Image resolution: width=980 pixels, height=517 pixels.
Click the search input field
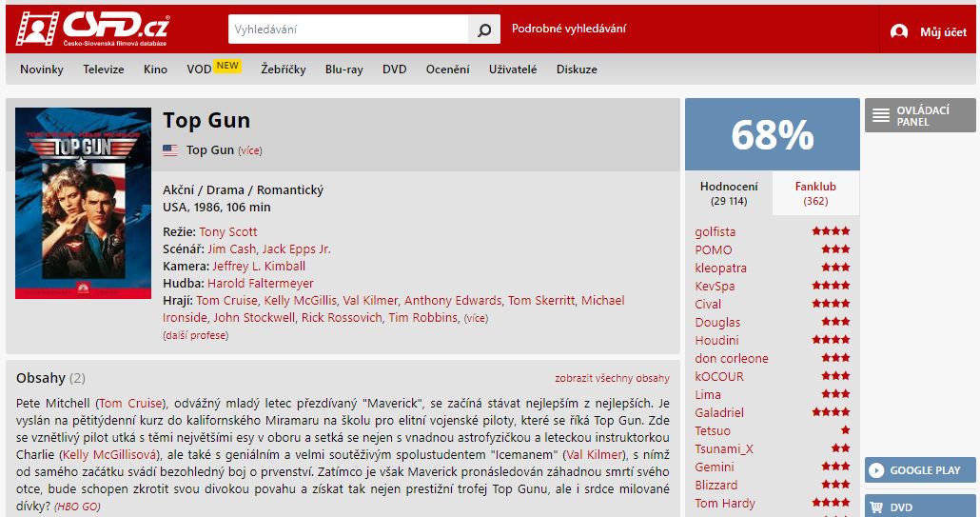(x=348, y=30)
